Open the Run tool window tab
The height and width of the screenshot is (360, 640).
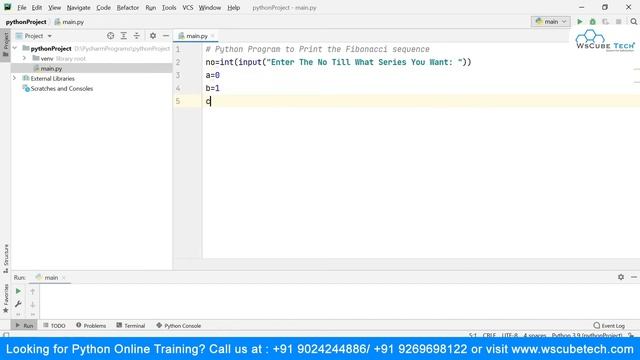point(24,326)
